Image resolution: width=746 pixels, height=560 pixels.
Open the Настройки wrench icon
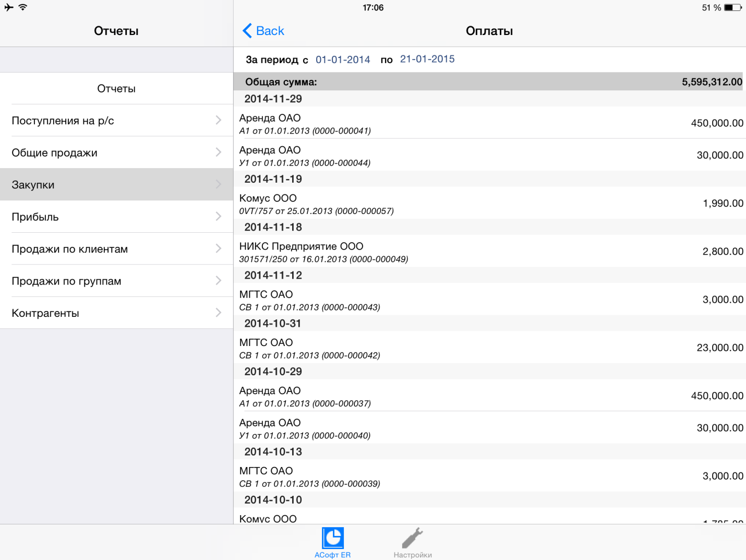pos(412,538)
